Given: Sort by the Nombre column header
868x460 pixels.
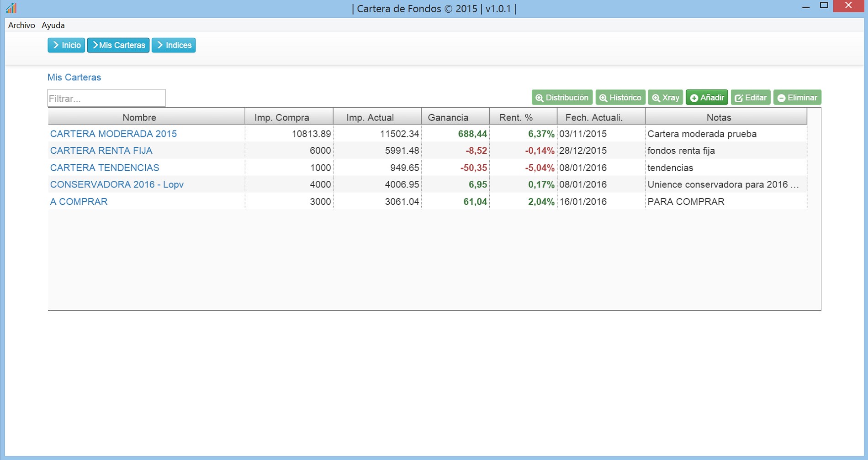Looking at the screenshot, I should (139, 117).
